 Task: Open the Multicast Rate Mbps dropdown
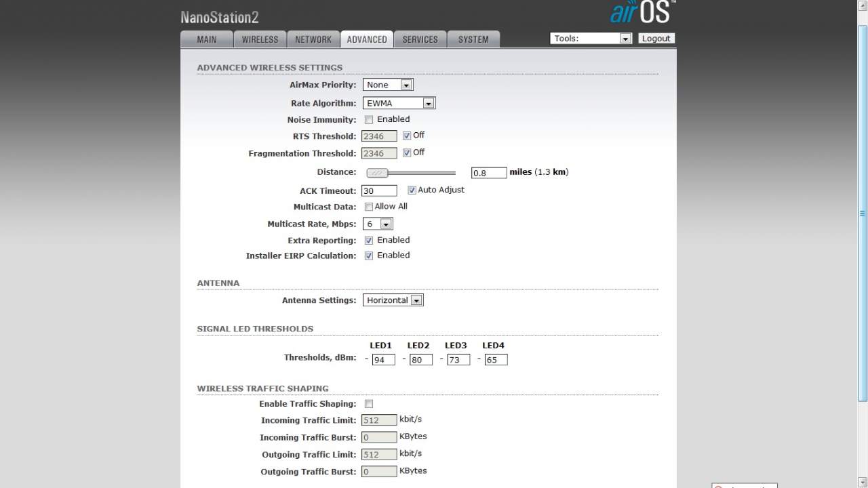pos(378,224)
